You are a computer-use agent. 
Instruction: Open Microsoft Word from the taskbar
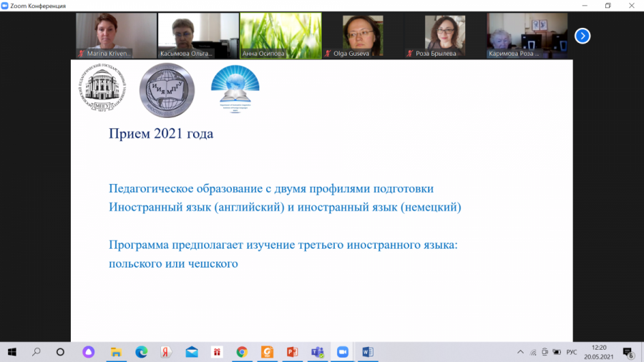click(368, 352)
